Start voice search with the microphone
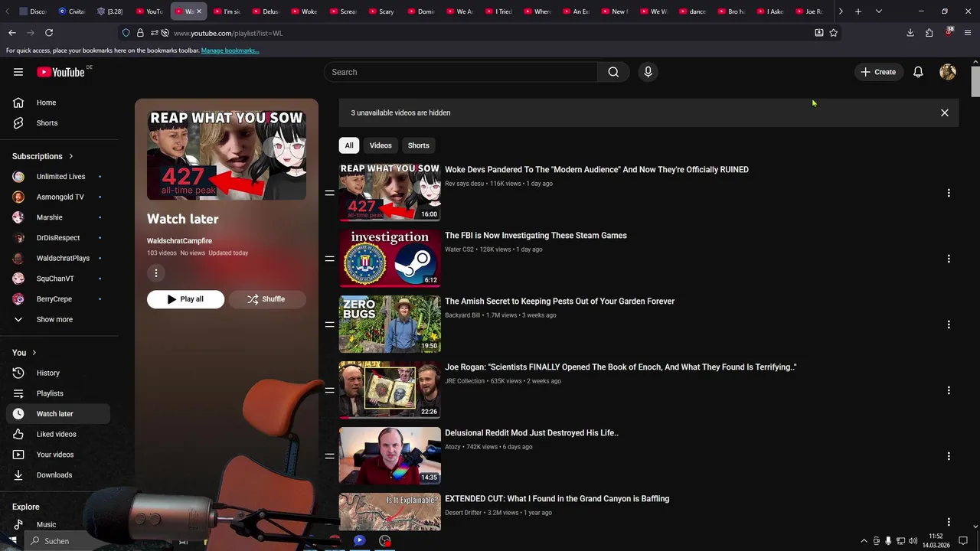 pyautogui.click(x=648, y=72)
